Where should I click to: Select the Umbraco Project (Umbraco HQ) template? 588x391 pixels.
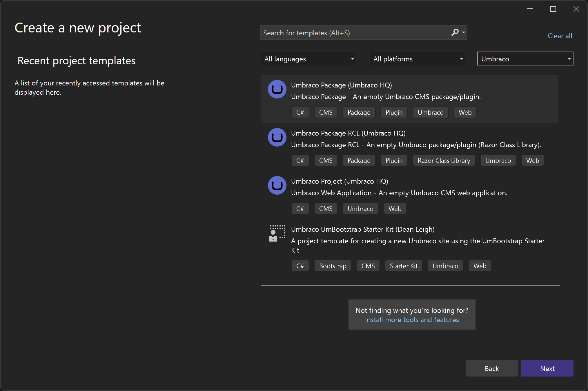339,181
